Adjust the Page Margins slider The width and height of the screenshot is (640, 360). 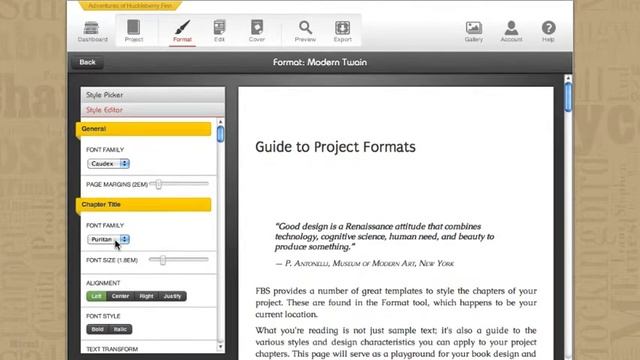[158, 184]
